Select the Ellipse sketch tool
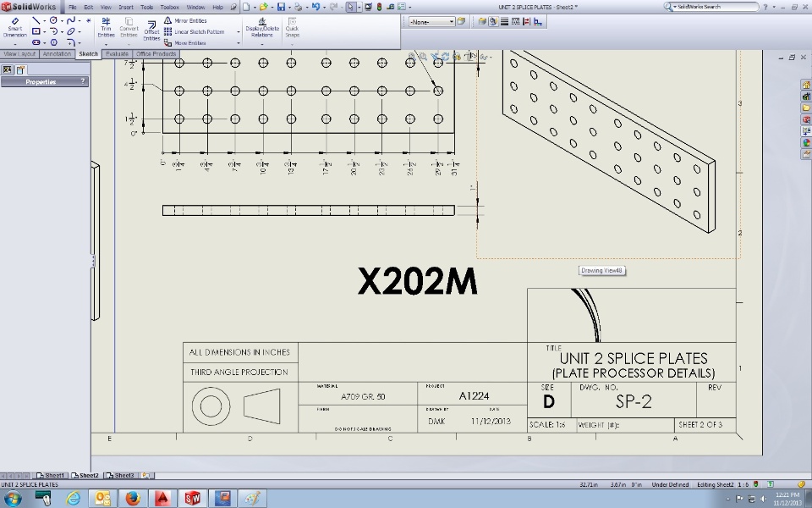The width and height of the screenshot is (812, 508). tap(71, 31)
